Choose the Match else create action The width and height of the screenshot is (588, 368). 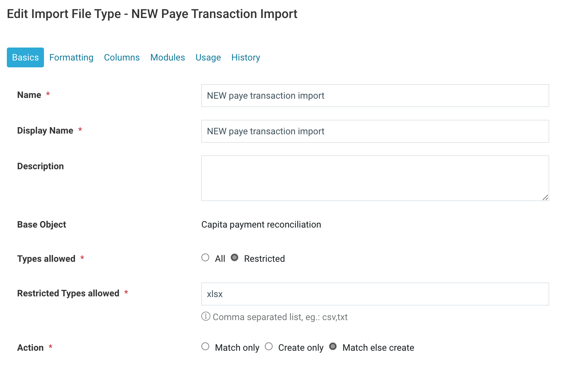[333, 347]
